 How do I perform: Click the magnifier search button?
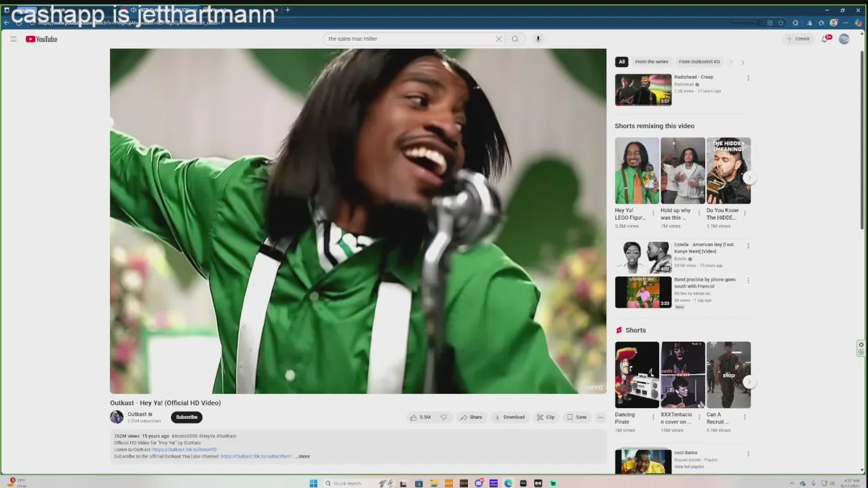coord(515,39)
